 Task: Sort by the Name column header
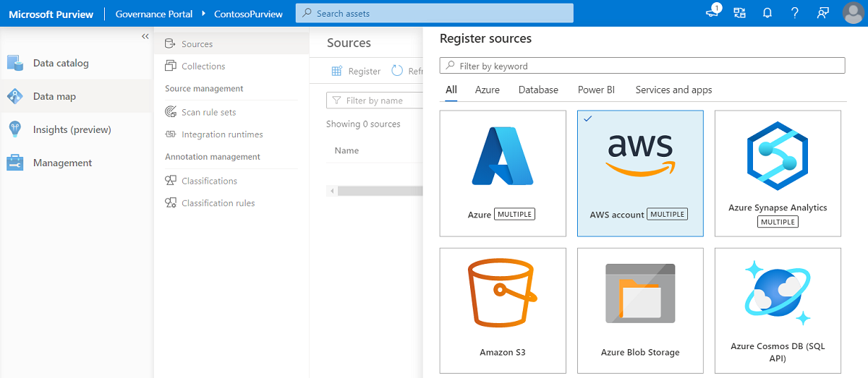point(346,150)
